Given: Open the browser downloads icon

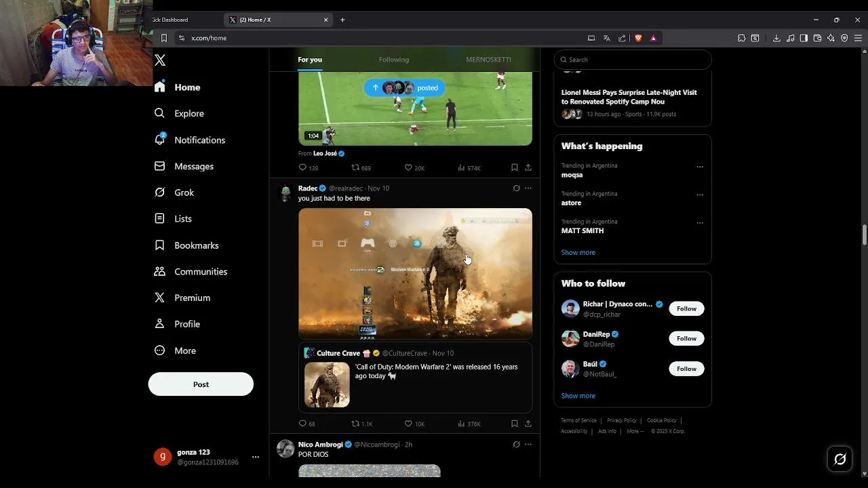Looking at the screenshot, I should click(776, 38).
